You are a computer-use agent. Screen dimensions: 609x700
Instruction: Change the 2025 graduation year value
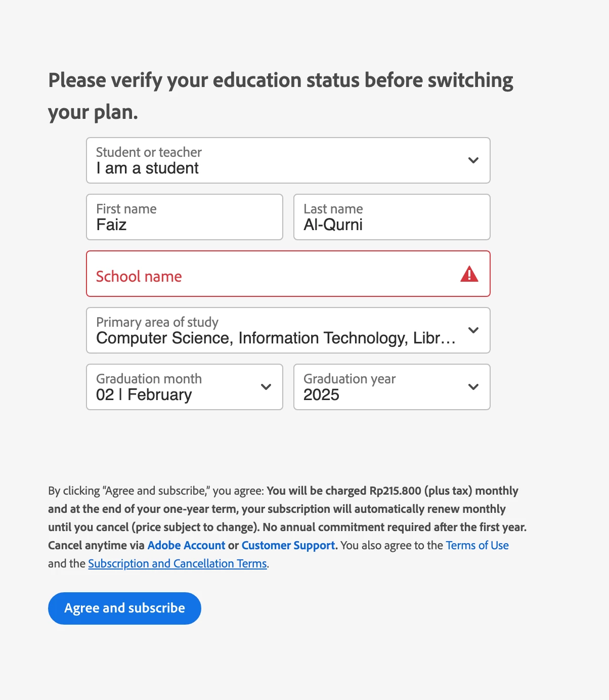point(392,387)
